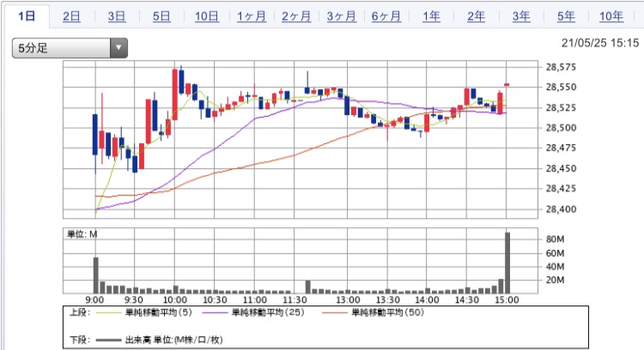
Task: Click the 9:00 opening volume bar
Action: [96, 275]
